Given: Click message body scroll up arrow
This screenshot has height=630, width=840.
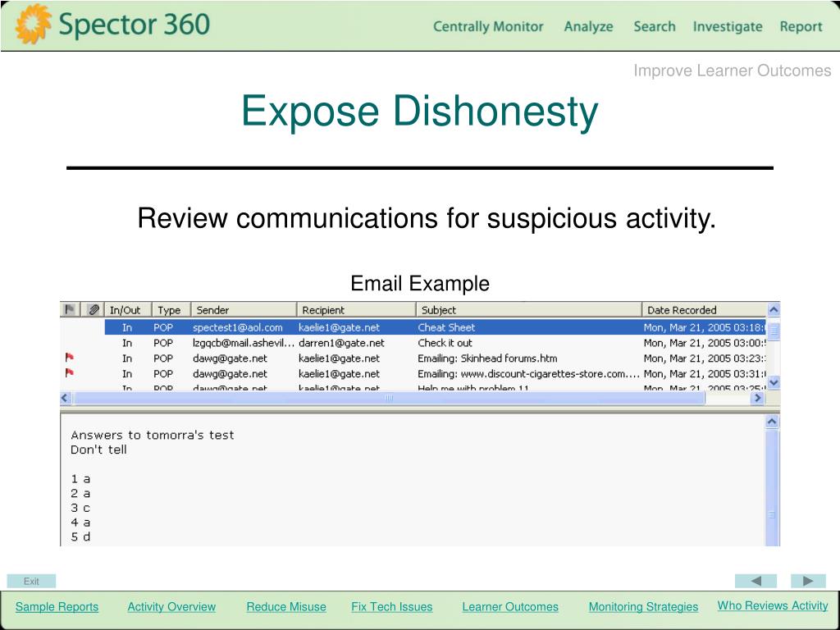Looking at the screenshot, I should coord(772,422).
